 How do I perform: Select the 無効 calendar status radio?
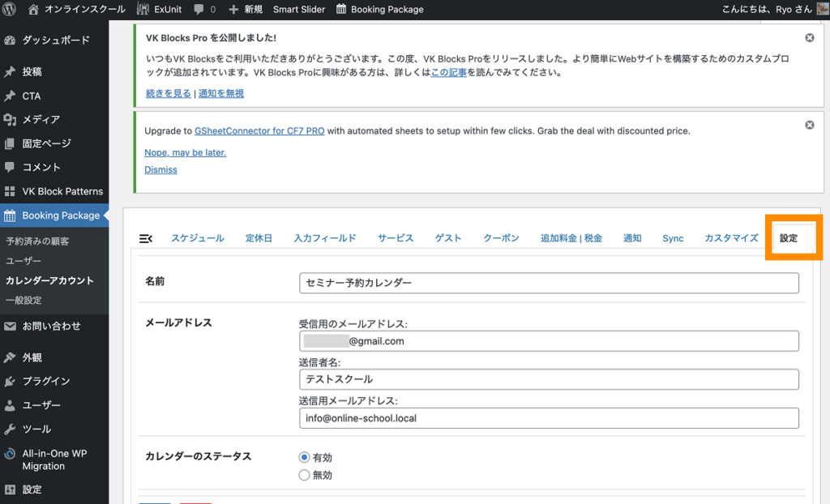coord(305,476)
